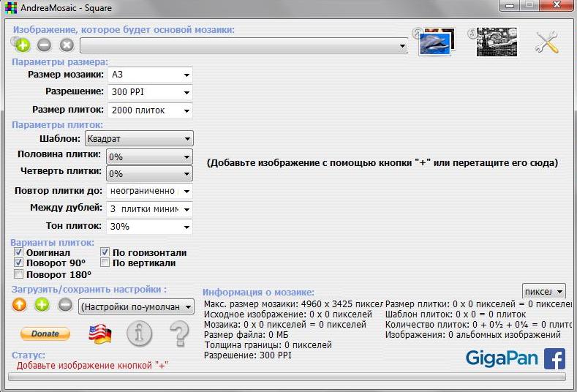The width and height of the screenshot is (577, 392).
Task: Click the bottom progress bar
Action: [287, 377]
